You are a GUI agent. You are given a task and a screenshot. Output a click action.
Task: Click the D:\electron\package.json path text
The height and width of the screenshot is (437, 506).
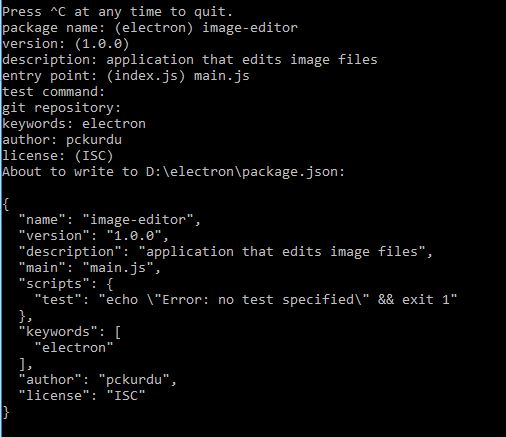tap(245, 172)
